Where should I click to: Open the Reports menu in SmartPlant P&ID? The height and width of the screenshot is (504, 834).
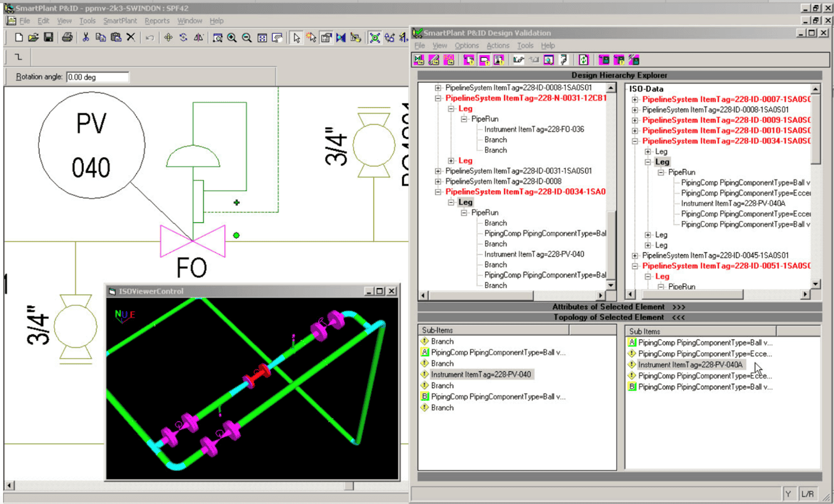tap(158, 21)
